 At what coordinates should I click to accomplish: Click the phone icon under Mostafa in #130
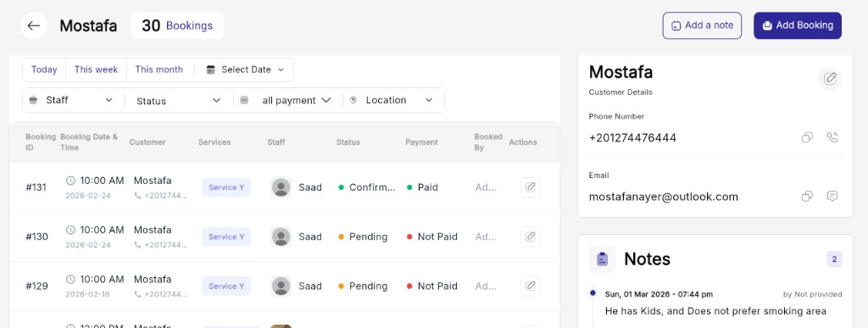click(137, 245)
